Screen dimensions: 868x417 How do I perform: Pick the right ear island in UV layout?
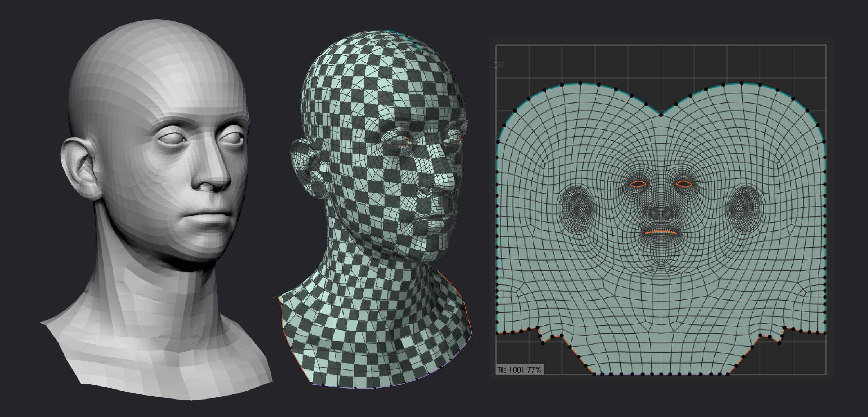(745, 209)
